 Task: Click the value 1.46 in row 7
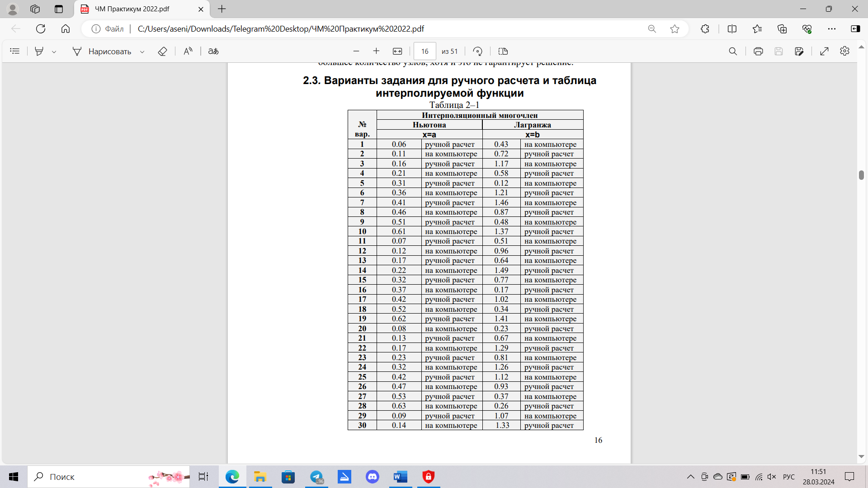[501, 202]
